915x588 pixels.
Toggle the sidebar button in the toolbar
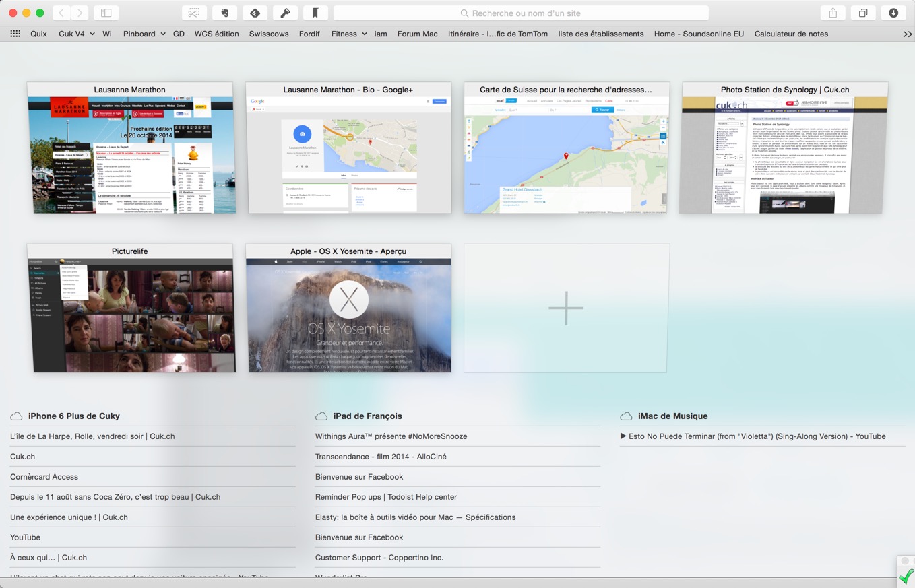pos(106,13)
